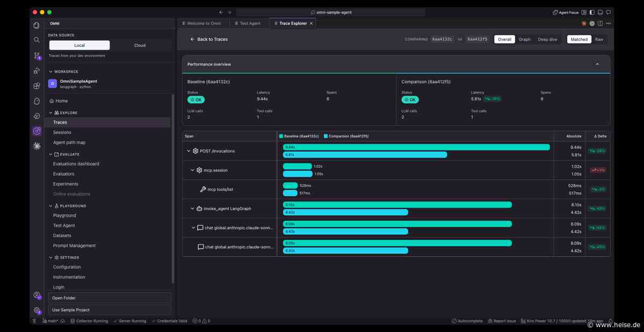Switch to Graph comparison view
The image size is (644, 332).
coord(525,39)
